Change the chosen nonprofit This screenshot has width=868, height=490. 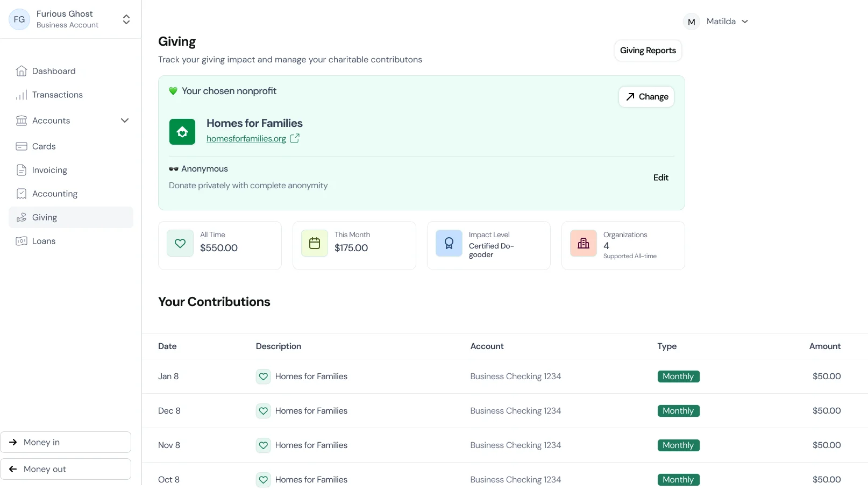(646, 97)
